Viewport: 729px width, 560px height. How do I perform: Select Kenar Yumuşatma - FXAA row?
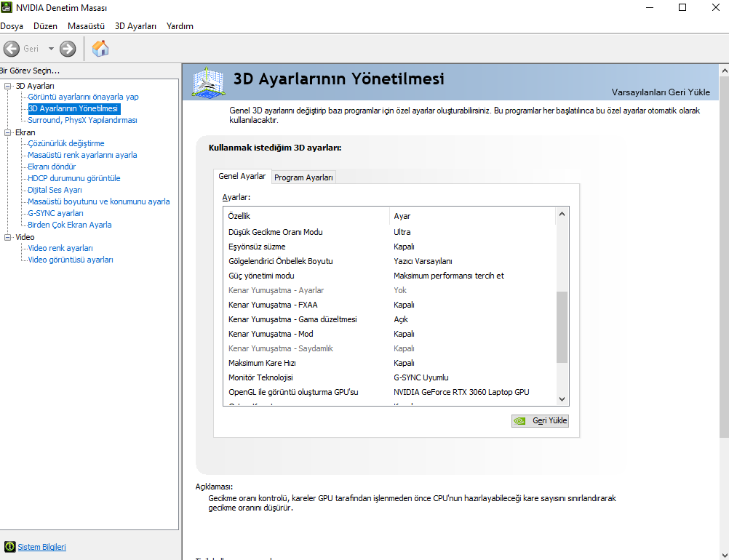click(x=389, y=305)
